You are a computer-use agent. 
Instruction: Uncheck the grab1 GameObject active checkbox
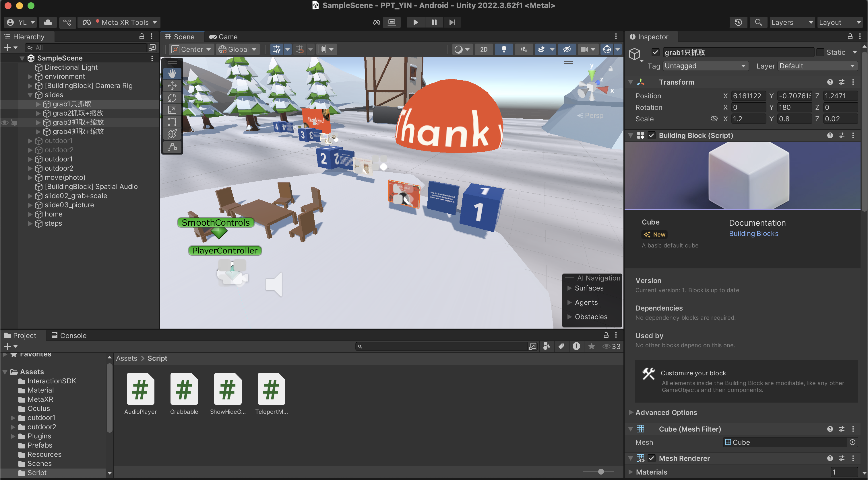point(655,52)
